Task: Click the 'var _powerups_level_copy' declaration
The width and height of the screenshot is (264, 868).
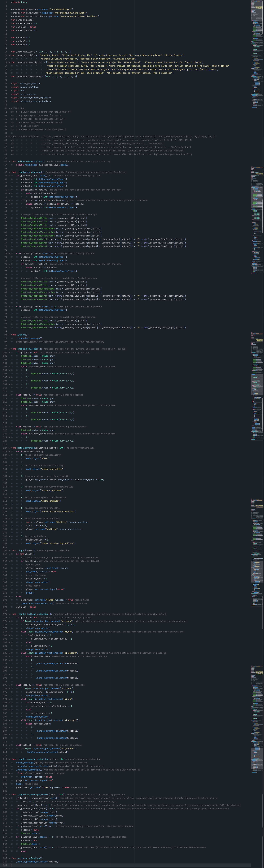Action: click(x=44, y=77)
